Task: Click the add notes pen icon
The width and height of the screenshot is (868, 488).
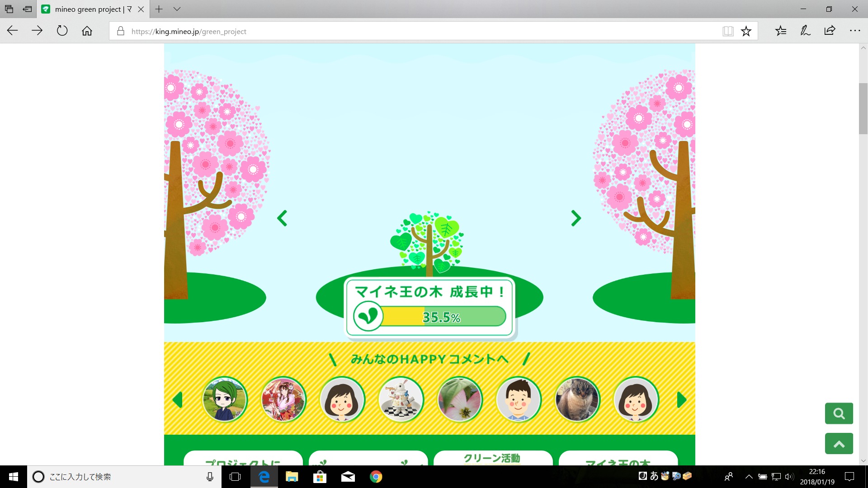Action: click(x=805, y=31)
